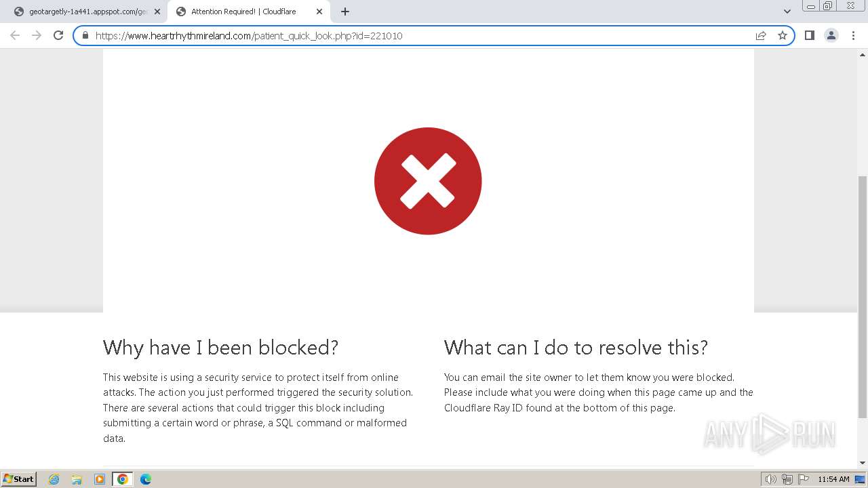The height and width of the screenshot is (488, 868).
Task: Open File Explorer from taskbar
Action: (x=77, y=479)
